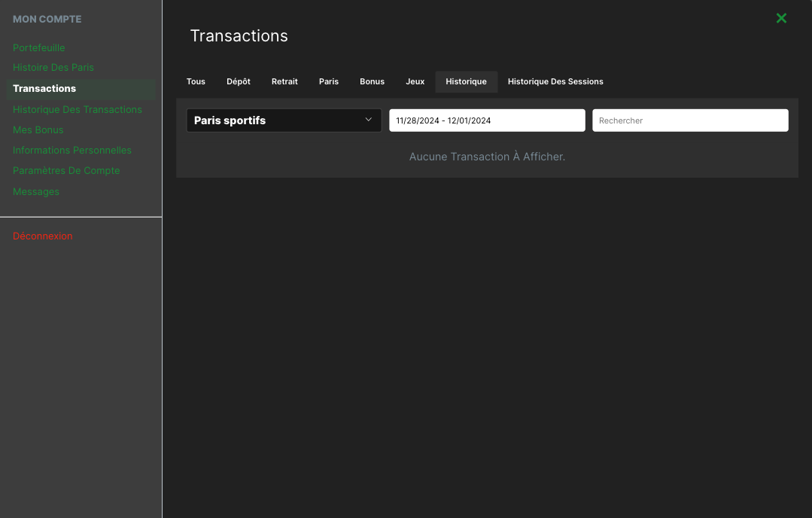Show the Bonus tab
This screenshot has width=812, height=518.
372,81
